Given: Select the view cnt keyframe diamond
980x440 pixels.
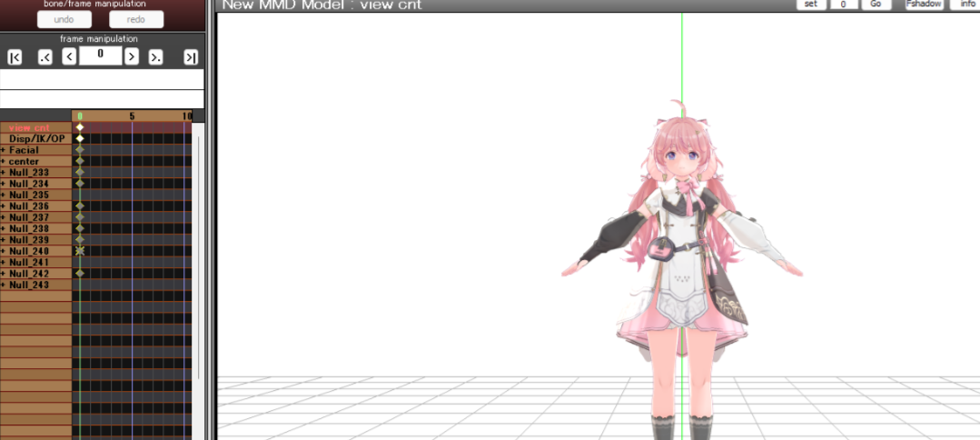Looking at the screenshot, I should click(80, 127).
